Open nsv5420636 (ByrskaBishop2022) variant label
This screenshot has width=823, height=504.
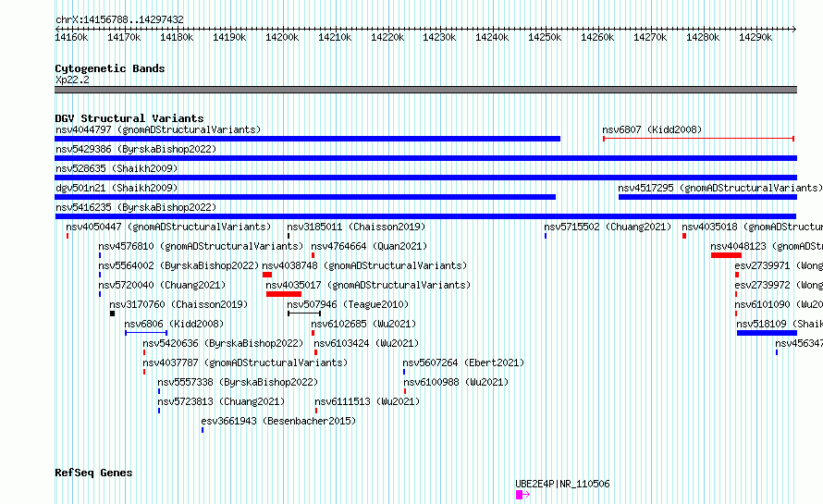click(223, 343)
